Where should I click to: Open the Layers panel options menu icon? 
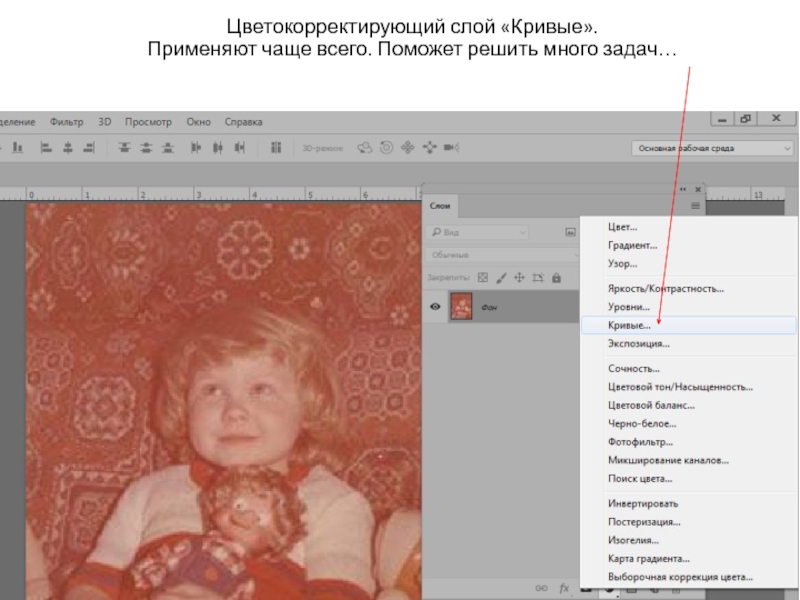[695, 206]
